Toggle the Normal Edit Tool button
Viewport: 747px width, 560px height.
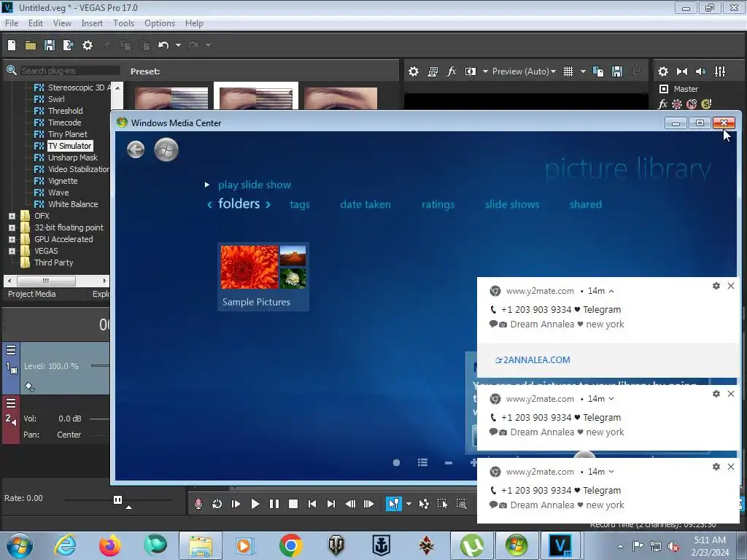coord(393,504)
